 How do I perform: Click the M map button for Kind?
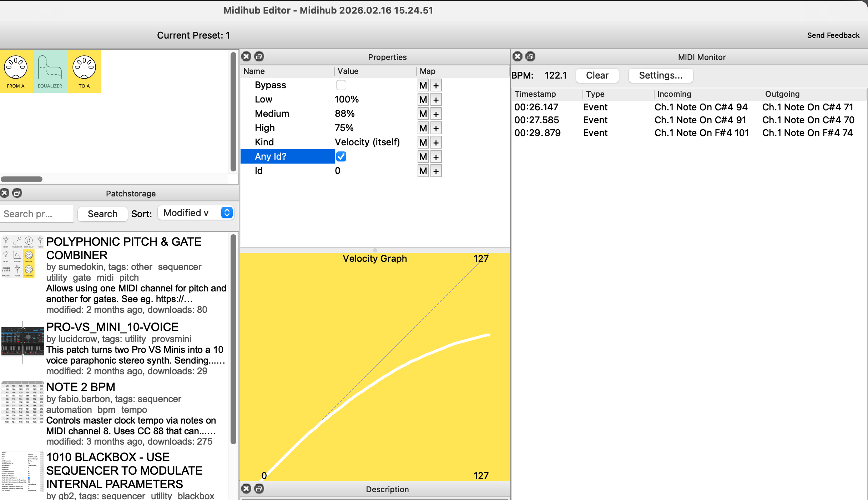423,142
